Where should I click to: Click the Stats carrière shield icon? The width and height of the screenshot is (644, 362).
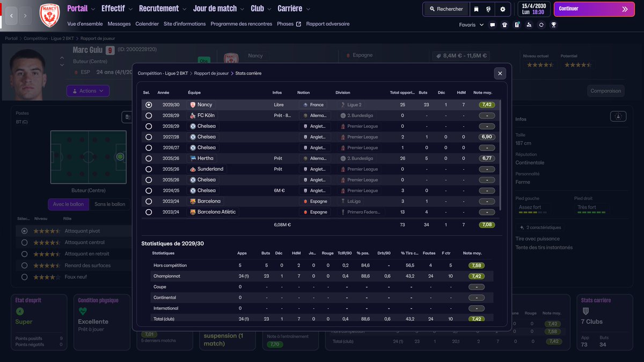pos(586,311)
